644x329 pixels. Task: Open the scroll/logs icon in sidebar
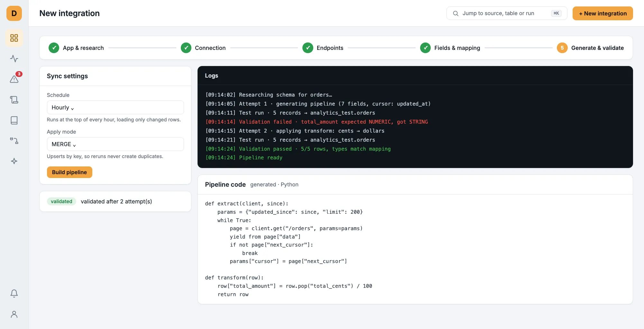point(14,99)
